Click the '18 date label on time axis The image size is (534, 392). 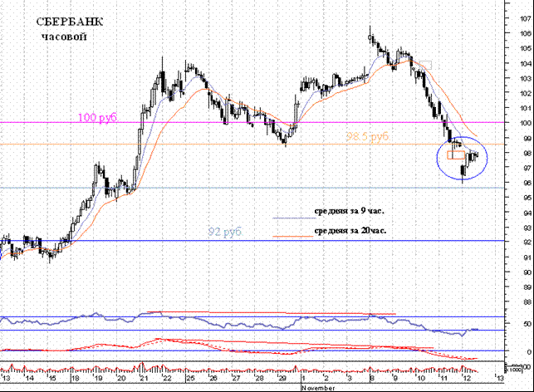74,378
